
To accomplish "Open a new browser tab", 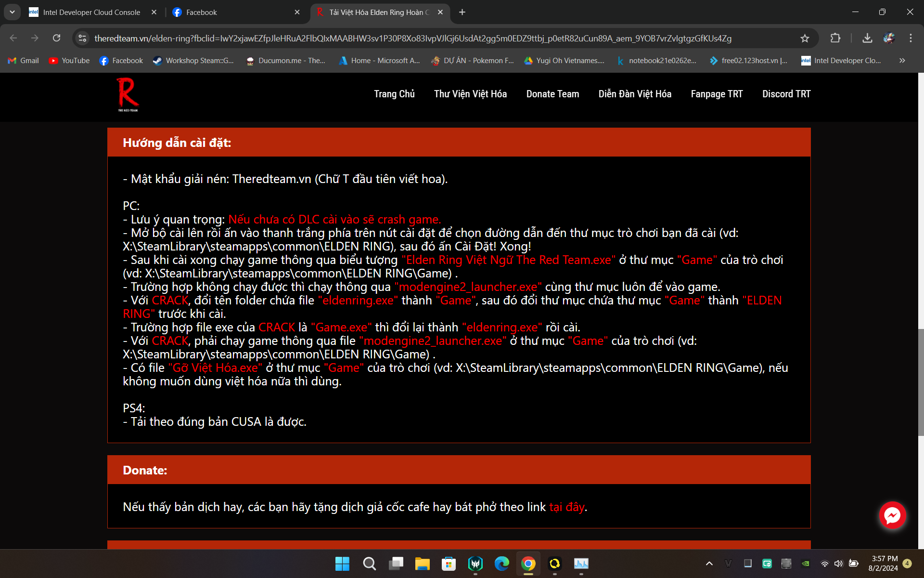I will pyautogui.click(x=462, y=12).
